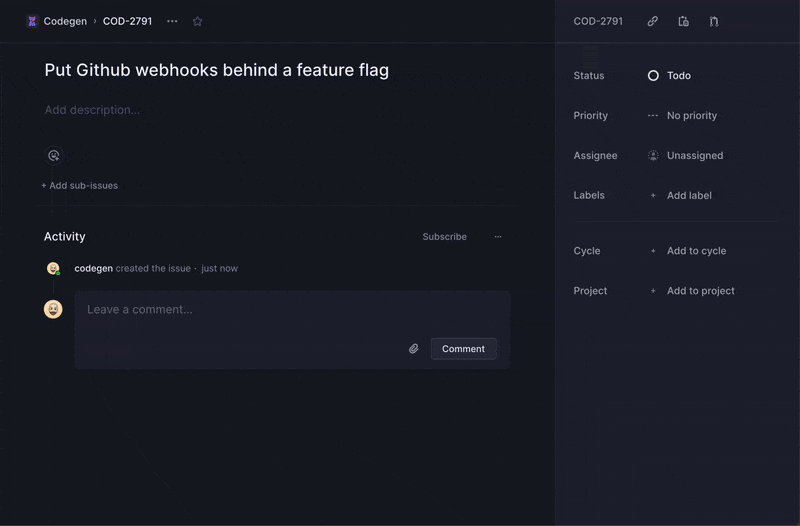Click the copy issue ID icon

pos(684,21)
